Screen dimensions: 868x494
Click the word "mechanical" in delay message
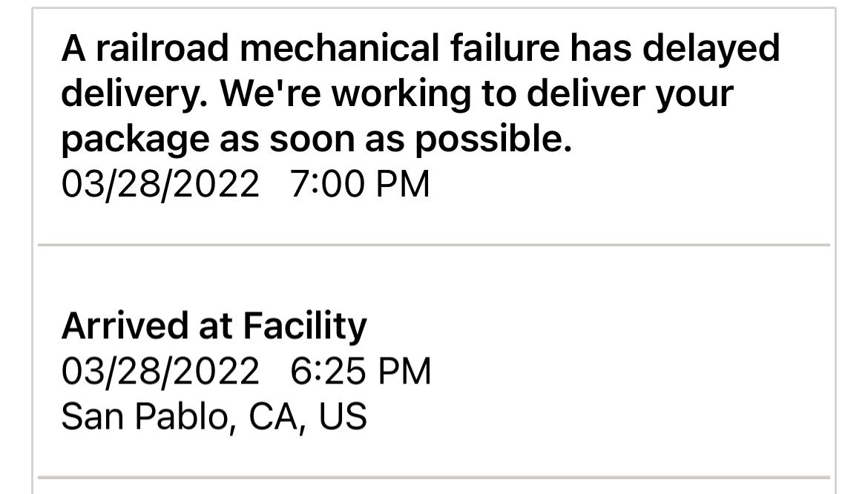[339, 47]
